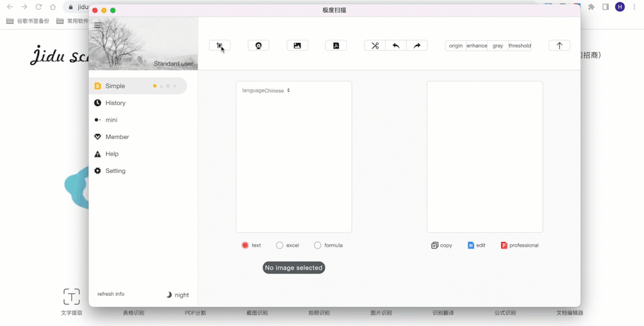The width and height of the screenshot is (644, 326).
Task: Select the formula radio button
Action: pyautogui.click(x=318, y=246)
